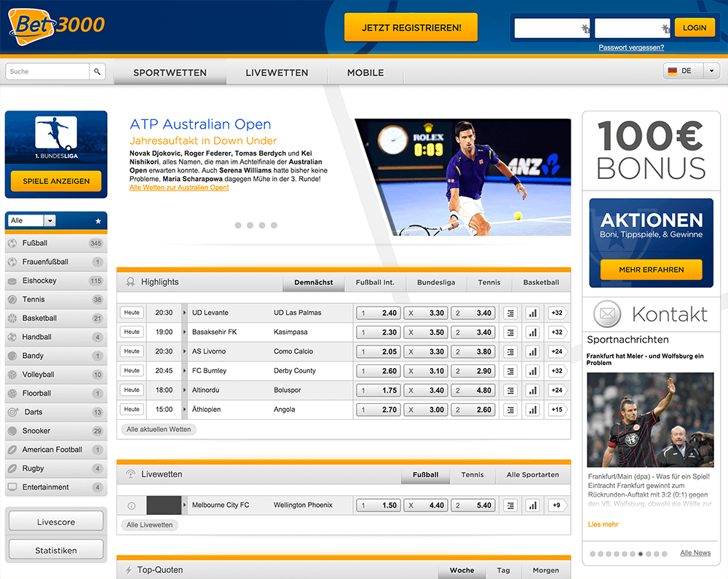Click the info icon for Melbourne City FC
Image resolution: width=728 pixels, height=579 pixels.
[131, 506]
